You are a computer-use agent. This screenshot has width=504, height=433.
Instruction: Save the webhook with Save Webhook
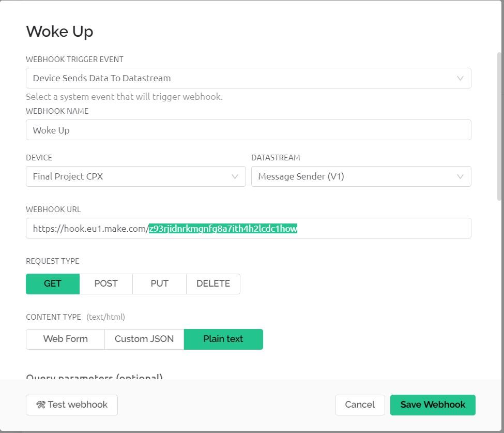click(x=433, y=405)
